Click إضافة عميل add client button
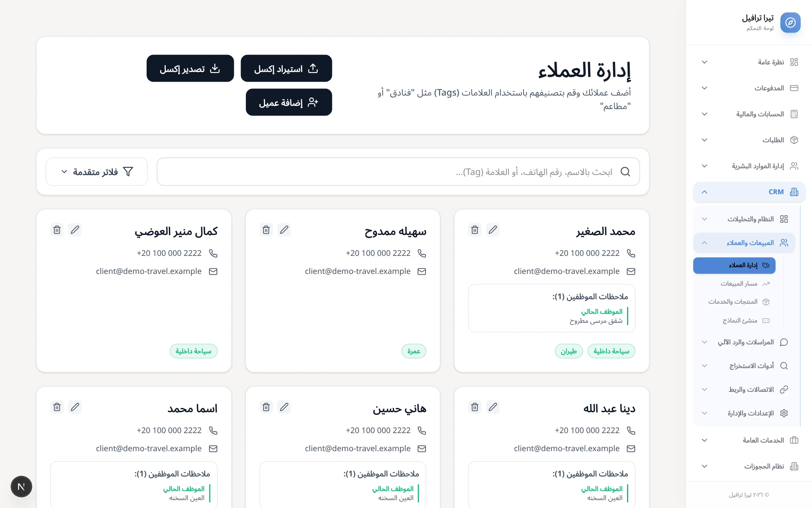Image resolution: width=812 pixels, height=508 pixels. coord(289,102)
